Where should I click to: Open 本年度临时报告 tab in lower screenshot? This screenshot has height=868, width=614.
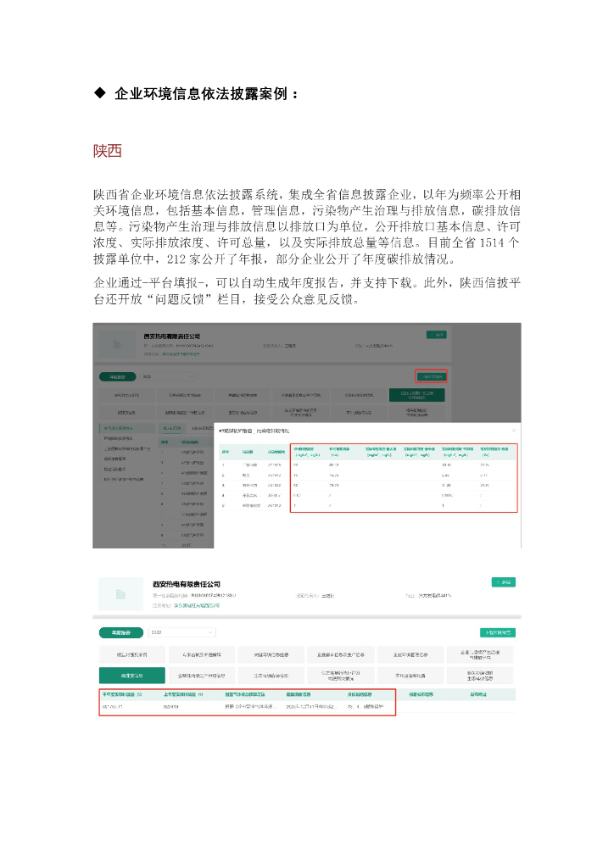pyautogui.click(x=410, y=676)
